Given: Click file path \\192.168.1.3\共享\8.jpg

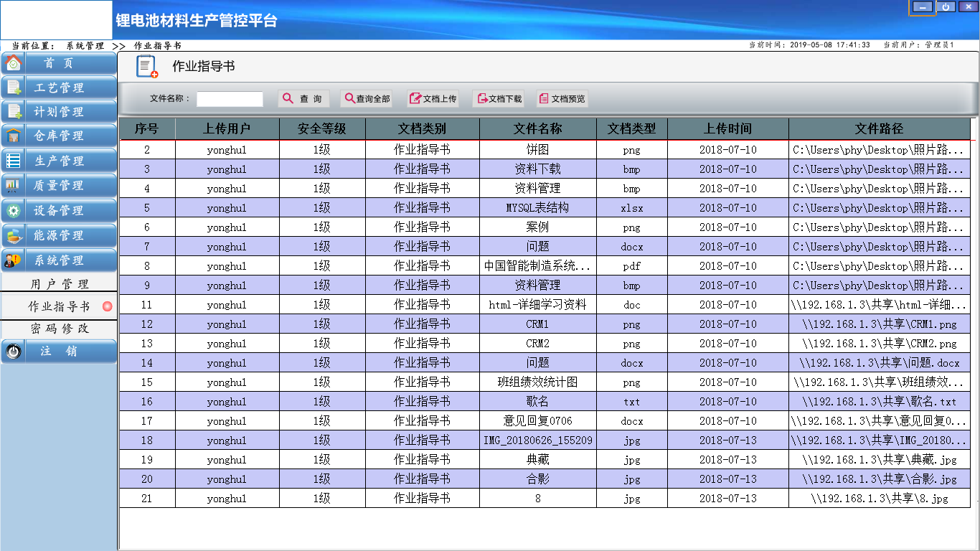Looking at the screenshot, I should [x=880, y=499].
